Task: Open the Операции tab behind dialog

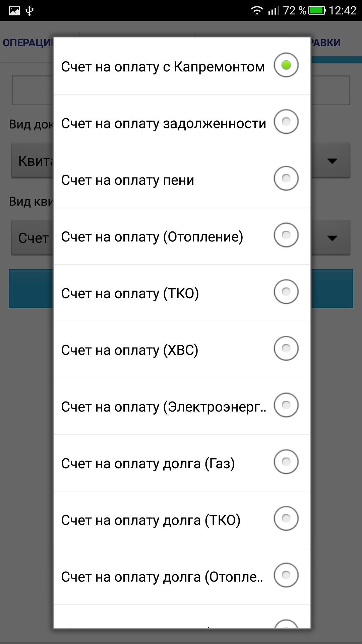Action: pyautogui.click(x=27, y=43)
